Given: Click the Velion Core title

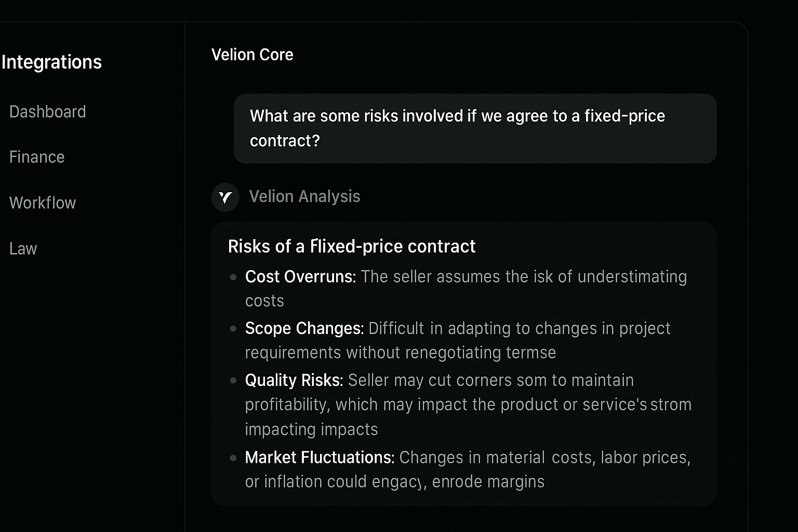Looking at the screenshot, I should 252,55.
